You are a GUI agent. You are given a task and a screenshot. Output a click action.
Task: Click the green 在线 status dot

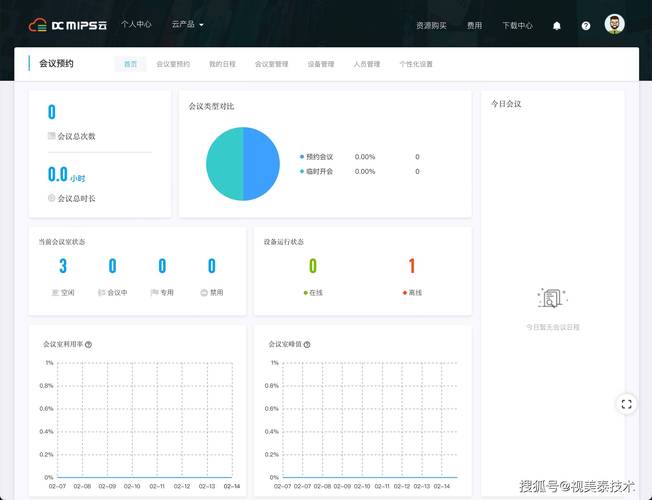(x=306, y=293)
